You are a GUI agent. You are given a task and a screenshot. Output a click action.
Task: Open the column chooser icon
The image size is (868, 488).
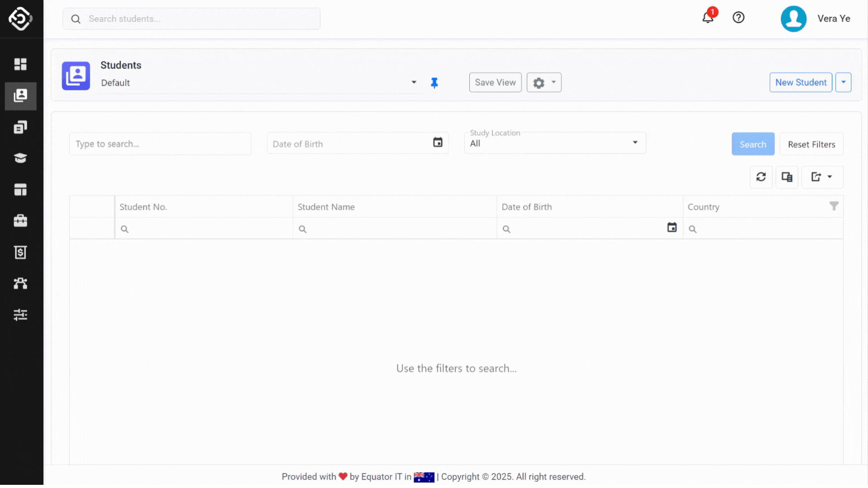click(x=787, y=177)
